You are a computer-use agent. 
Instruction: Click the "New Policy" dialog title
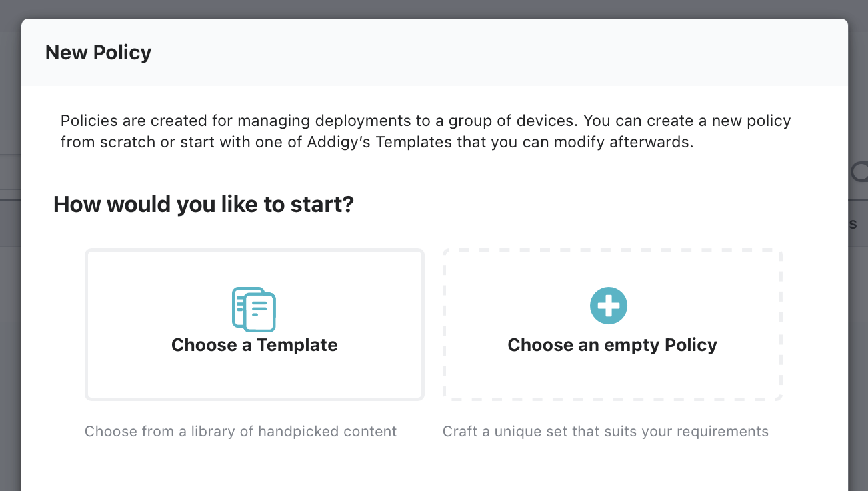[x=98, y=52]
